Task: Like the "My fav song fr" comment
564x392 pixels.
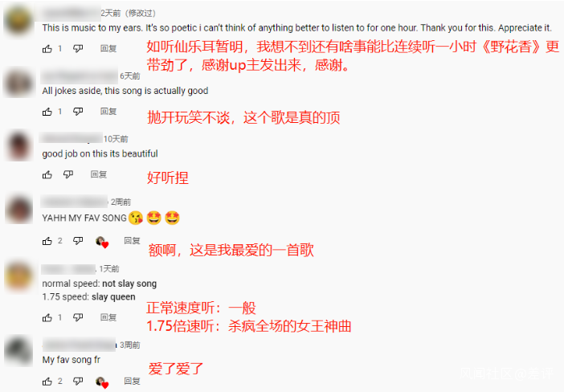Action: (x=47, y=382)
